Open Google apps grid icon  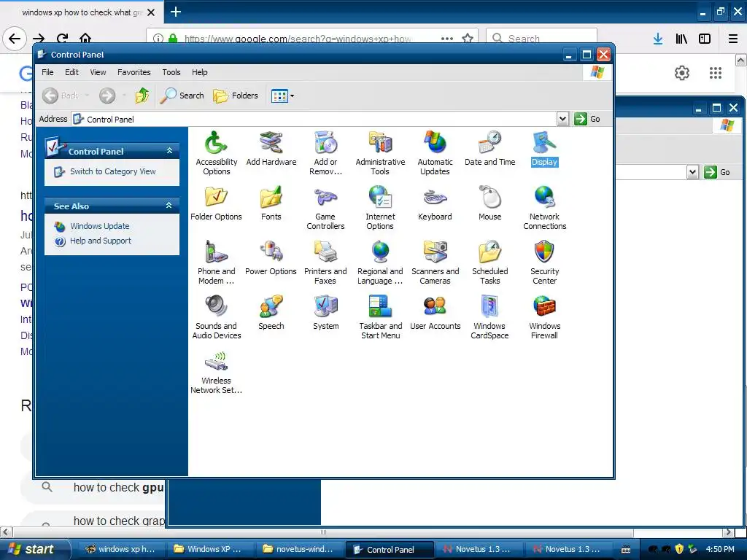[716, 73]
